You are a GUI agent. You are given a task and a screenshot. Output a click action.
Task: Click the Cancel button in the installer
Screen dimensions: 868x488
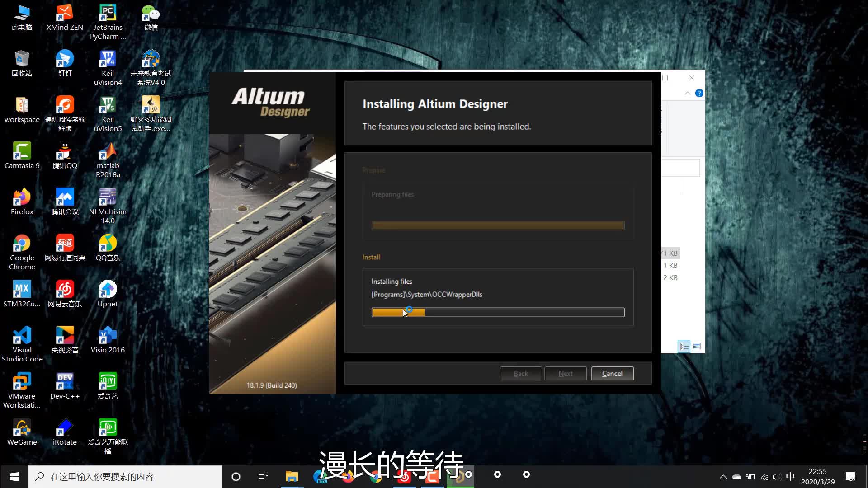click(x=612, y=373)
